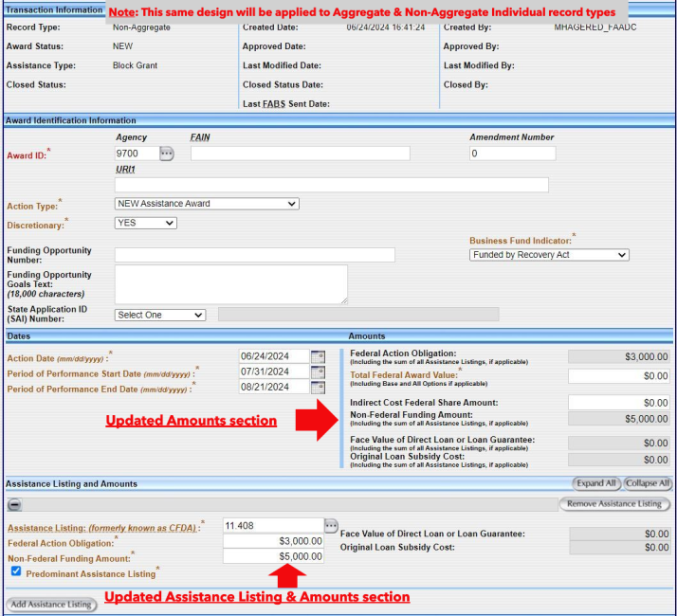Open the Assistance Listing lookup ellipsis button
This screenshot has width=677, height=616.
331,525
